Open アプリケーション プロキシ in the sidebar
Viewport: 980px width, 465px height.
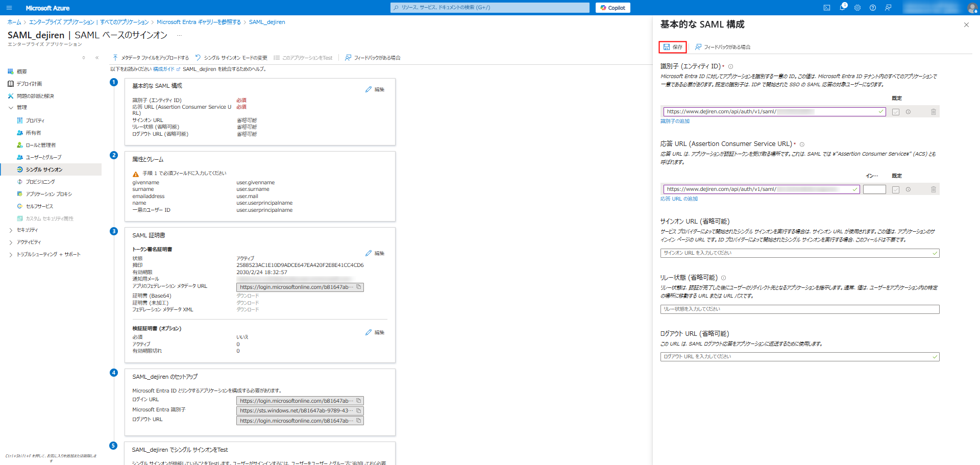(48, 194)
